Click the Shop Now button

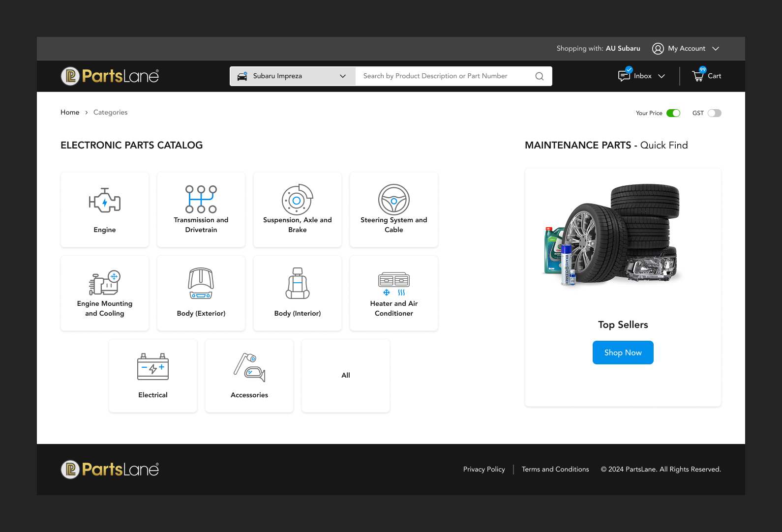point(623,353)
